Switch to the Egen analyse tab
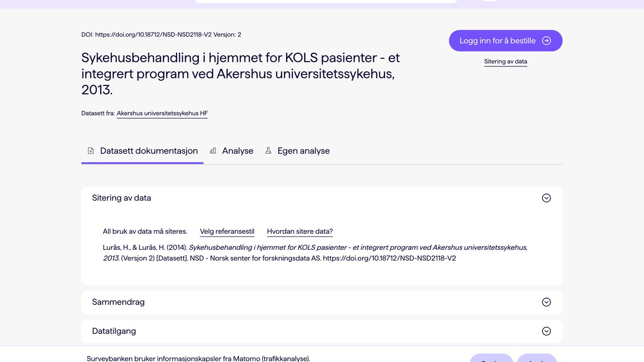 pos(297,151)
